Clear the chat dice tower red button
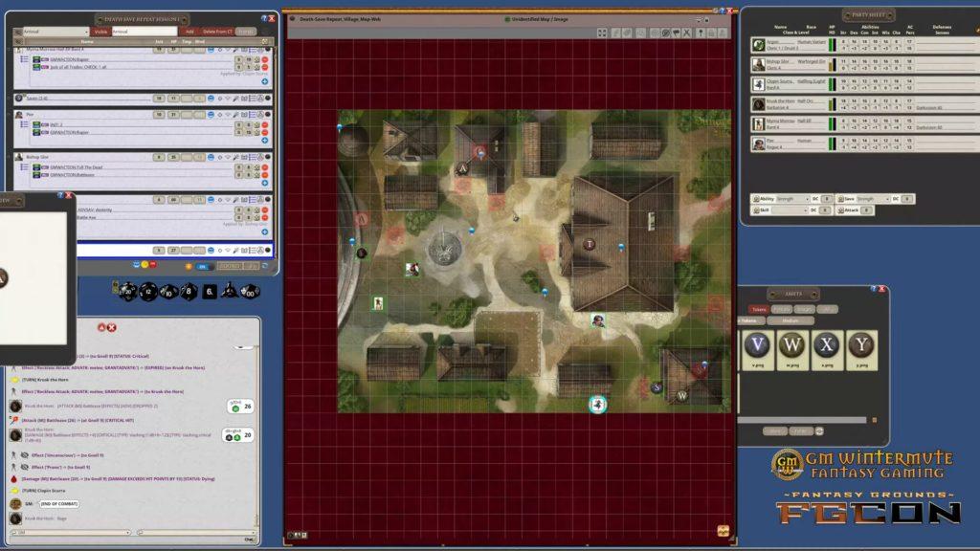The image size is (980, 551). click(x=111, y=327)
